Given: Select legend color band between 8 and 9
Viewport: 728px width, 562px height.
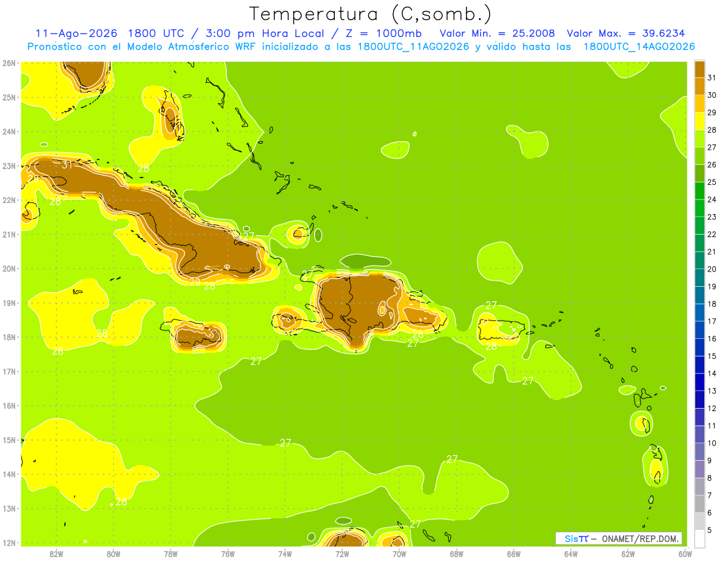Looking at the screenshot, I should pos(699,469).
